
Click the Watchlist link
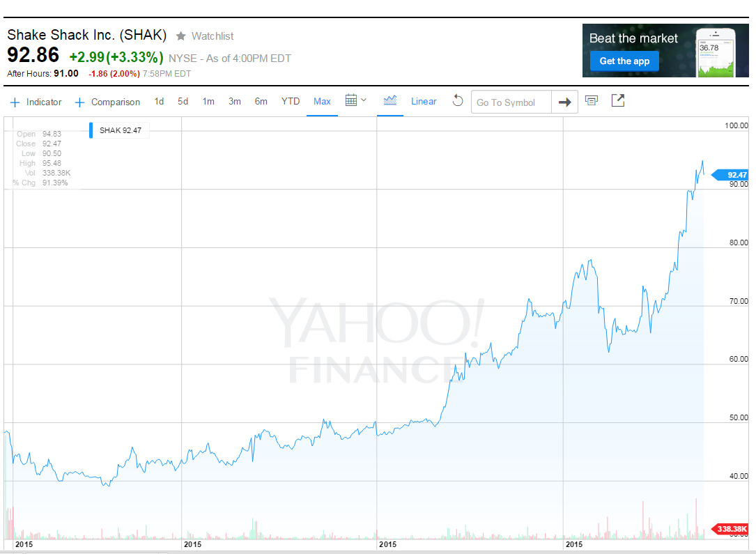pyautogui.click(x=212, y=36)
